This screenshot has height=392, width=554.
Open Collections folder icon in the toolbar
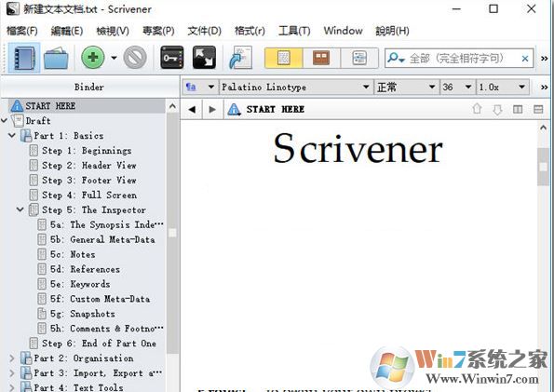pyautogui.click(x=56, y=58)
